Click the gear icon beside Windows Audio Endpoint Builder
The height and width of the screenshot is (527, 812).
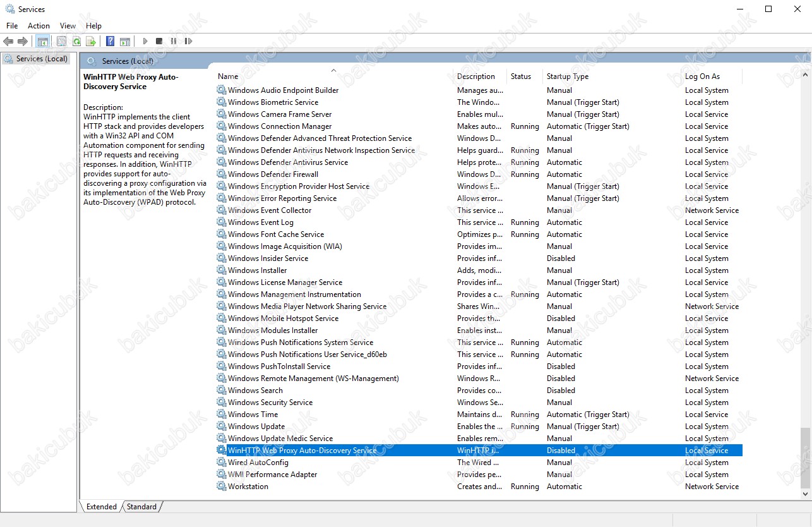click(x=221, y=90)
